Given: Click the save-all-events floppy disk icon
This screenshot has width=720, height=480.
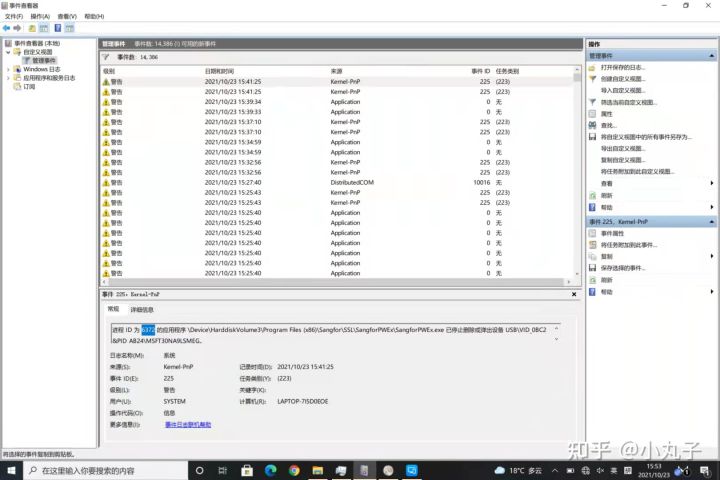Looking at the screenshot, I should click(x=592, y=137).
